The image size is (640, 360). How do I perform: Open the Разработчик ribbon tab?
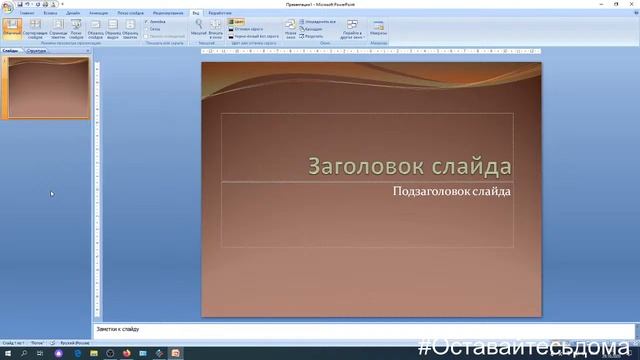(220, 13)
